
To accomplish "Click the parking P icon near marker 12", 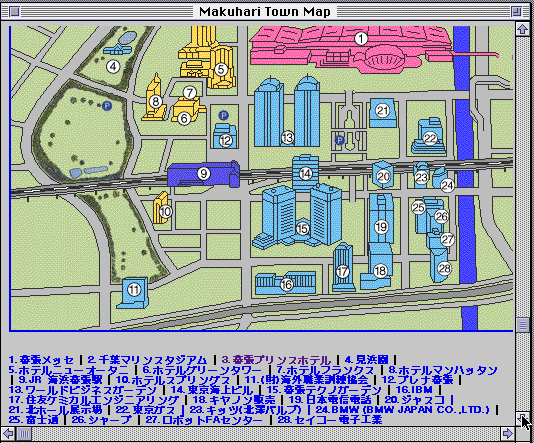I will click(223, 115).
